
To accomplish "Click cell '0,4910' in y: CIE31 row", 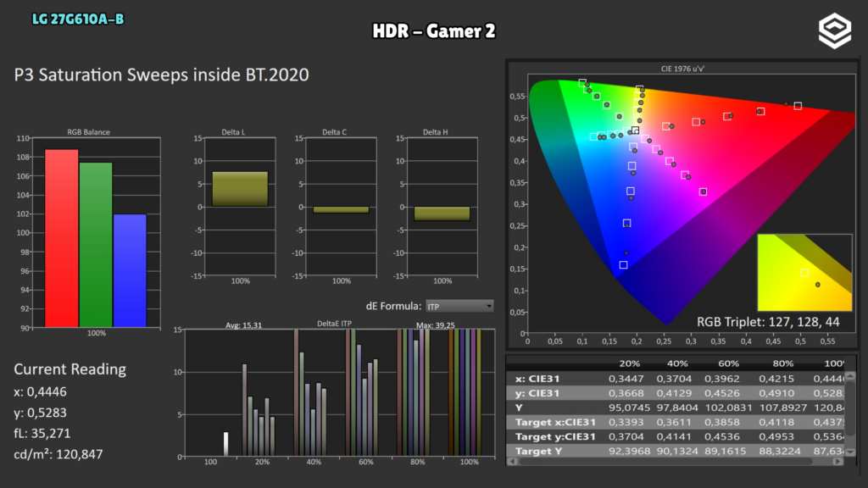I will [x=776, y=393].
